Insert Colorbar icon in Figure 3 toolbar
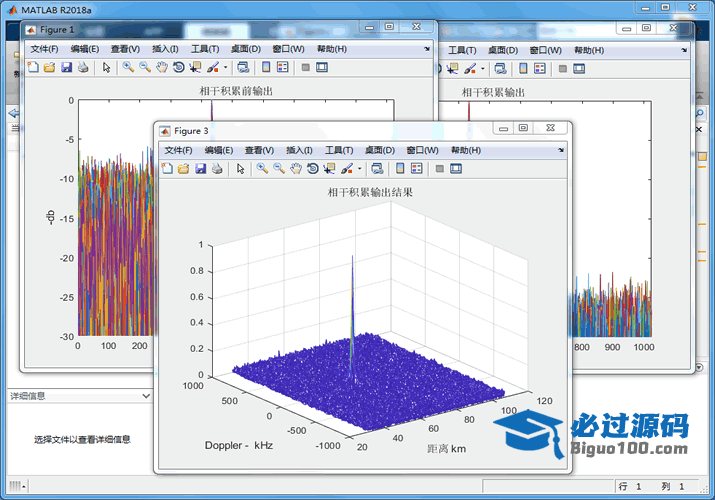The width and height of the screenshot is (715, 500). [x=400, y=169]
